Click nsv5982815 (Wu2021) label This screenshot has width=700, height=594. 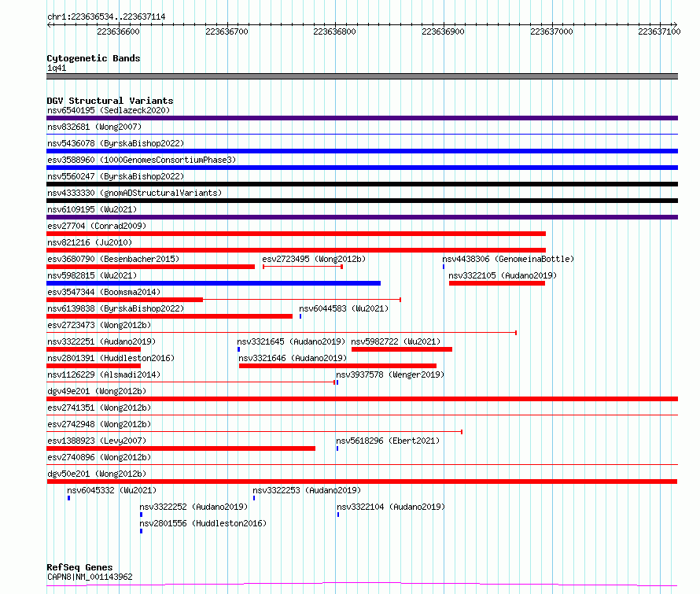point(92,275)
